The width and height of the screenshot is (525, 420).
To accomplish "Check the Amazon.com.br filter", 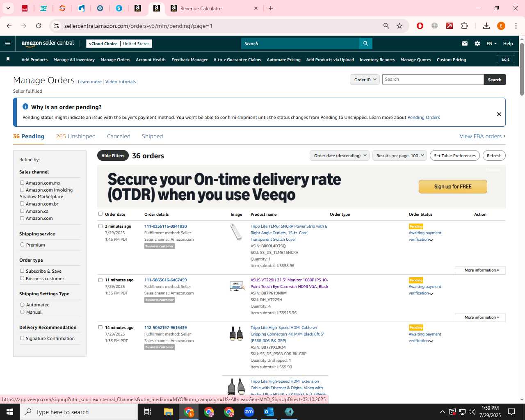I will click(x=22, y=204).
